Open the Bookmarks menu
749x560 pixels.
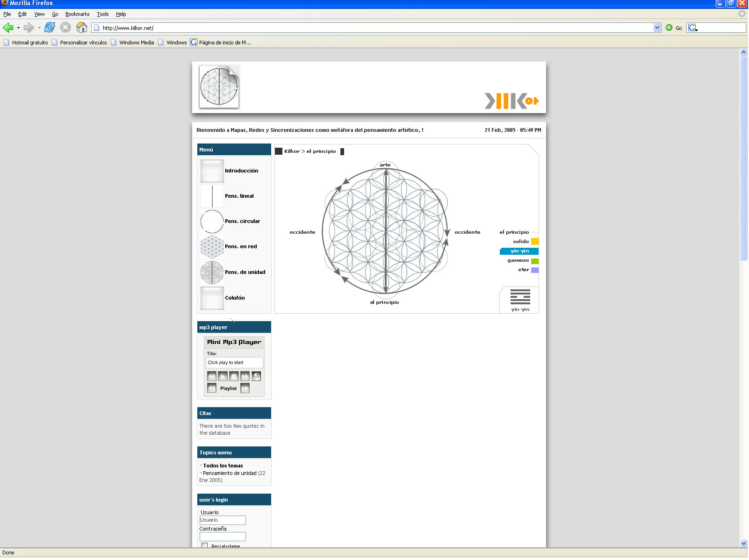point(77,14)
